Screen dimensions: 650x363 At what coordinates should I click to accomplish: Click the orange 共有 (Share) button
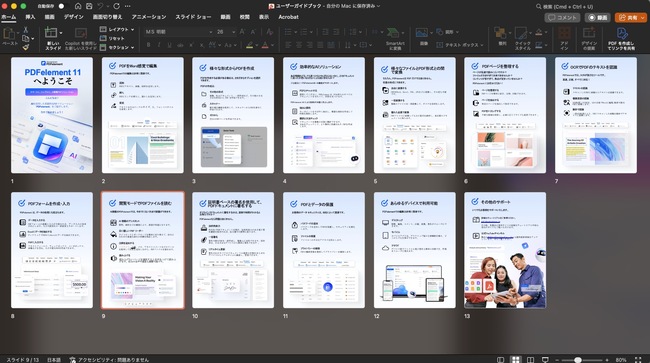pos(631,17)
